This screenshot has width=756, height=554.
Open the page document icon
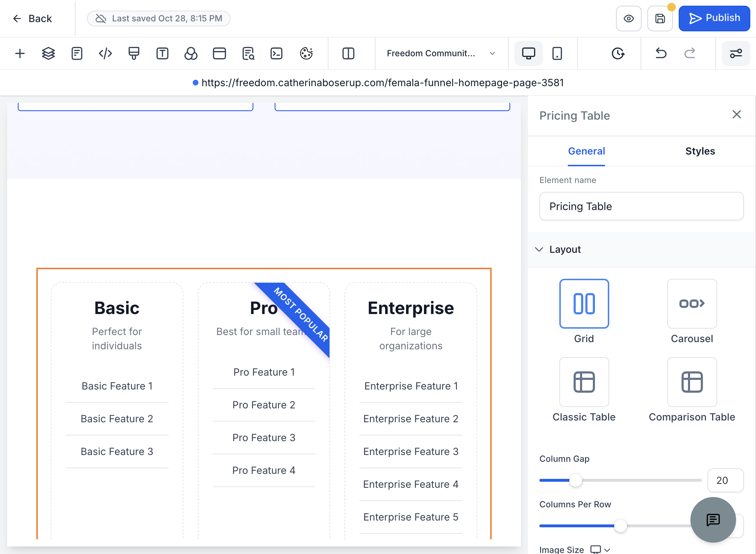point(77,53)
